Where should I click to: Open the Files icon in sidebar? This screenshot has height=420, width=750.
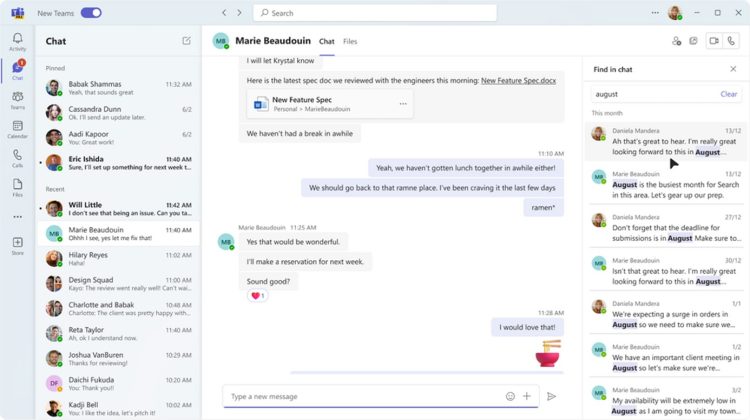click(18, 188)
